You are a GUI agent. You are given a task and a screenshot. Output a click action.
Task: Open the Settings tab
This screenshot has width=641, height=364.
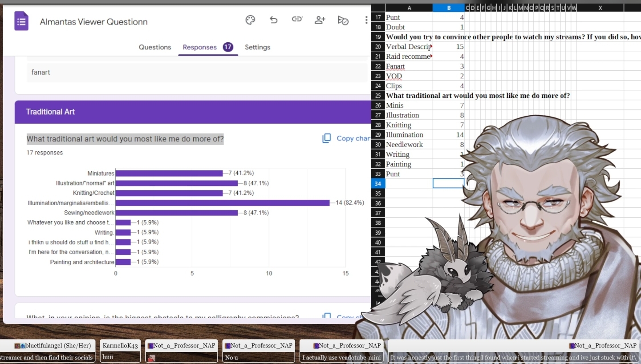point(257,47)
